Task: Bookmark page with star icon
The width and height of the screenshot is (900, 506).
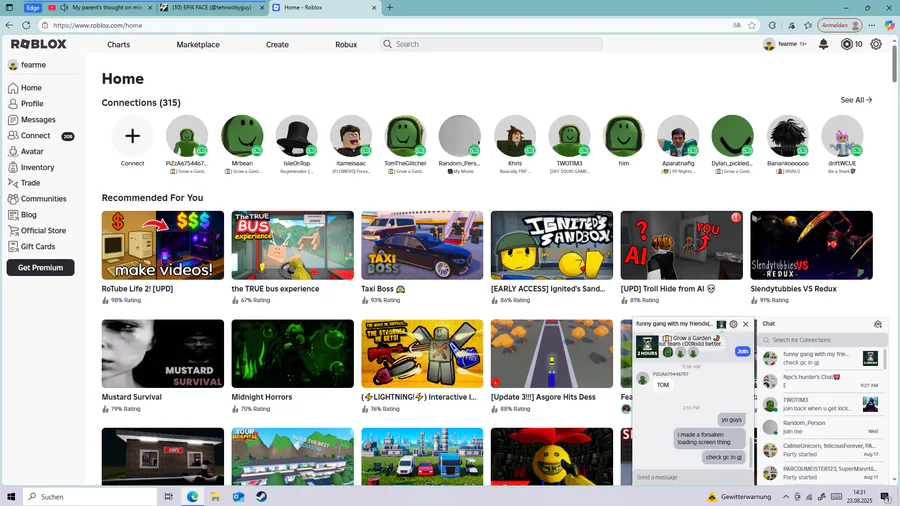Action: 752,25
